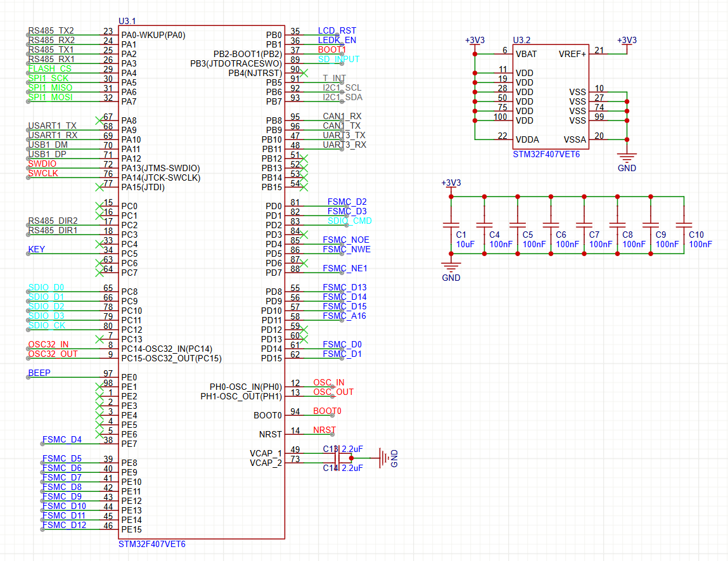Select the RS485_DIR2 net label
This screenshot has width=728, height=561.
53,221
